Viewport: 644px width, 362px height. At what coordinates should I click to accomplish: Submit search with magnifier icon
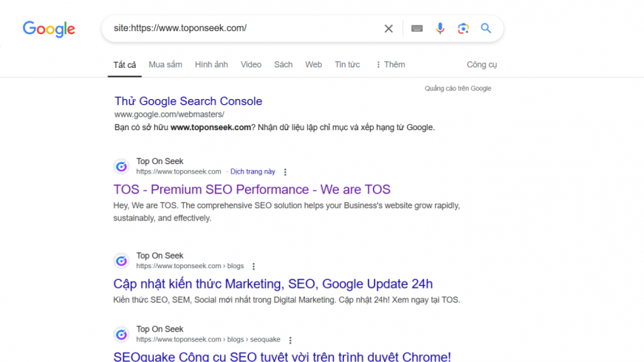tap(486, 29)
